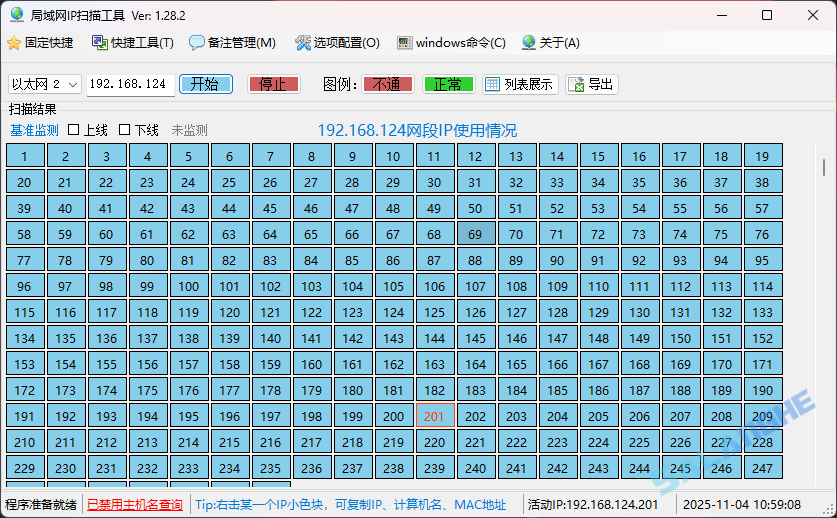This screenshot has width=837, height=518.
Task: Select IP block 10
Action: coord(393,156)
